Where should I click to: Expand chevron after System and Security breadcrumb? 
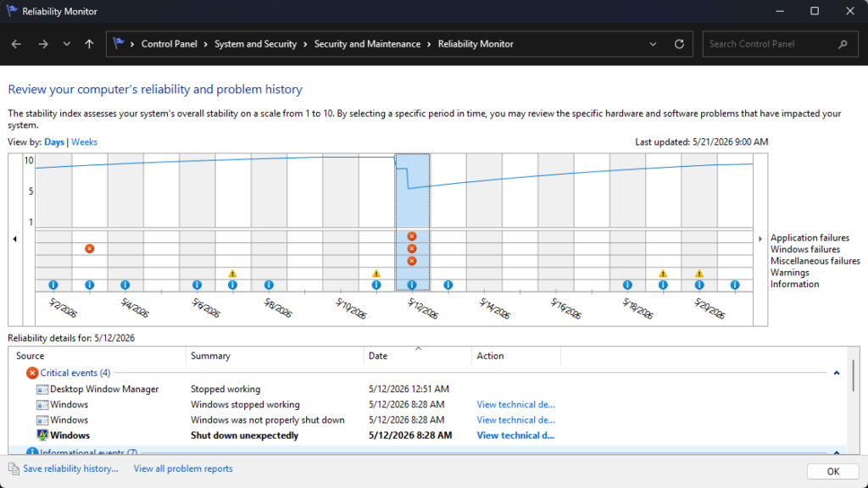click(x=305, y=44)
